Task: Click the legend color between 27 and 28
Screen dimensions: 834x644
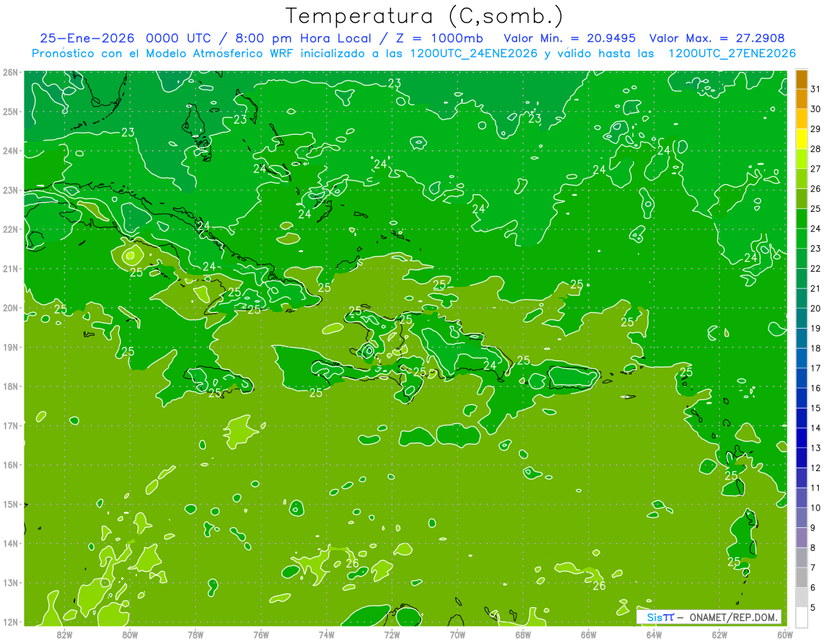Action: point(801,158)
